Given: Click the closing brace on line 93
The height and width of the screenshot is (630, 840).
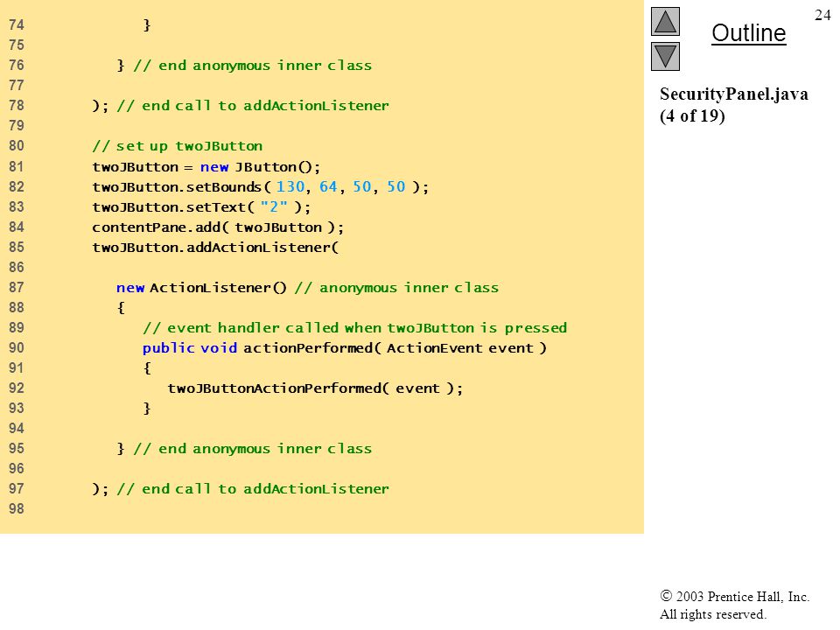Looking at the screenshot, I should (x=147, y=409).
